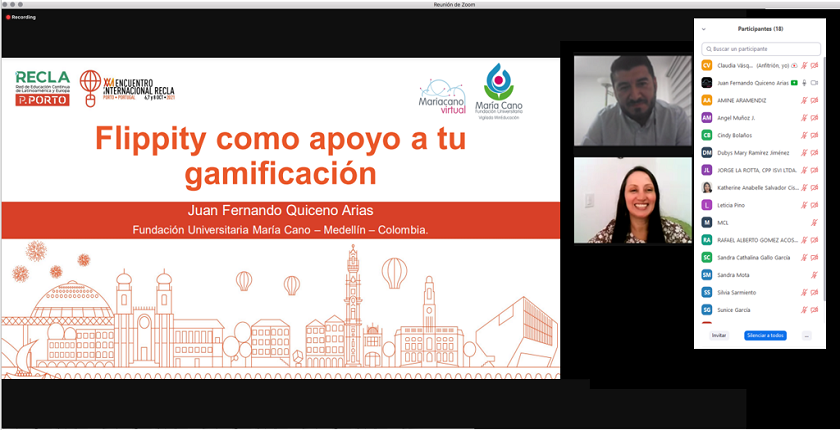840x430 pixels.
Task: Click the muted mic icon for Leticia Pino
Action: click(x=804, y=205)
